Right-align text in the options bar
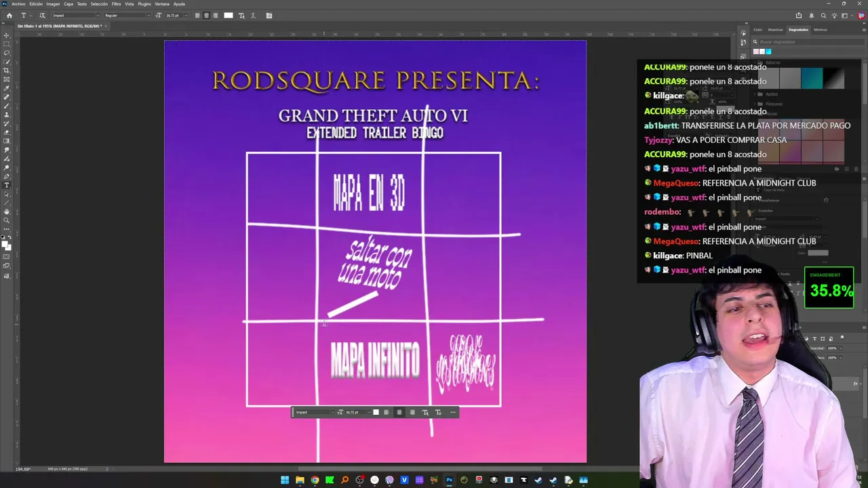Screen dimensions: 868x488 tap(216, 16)
